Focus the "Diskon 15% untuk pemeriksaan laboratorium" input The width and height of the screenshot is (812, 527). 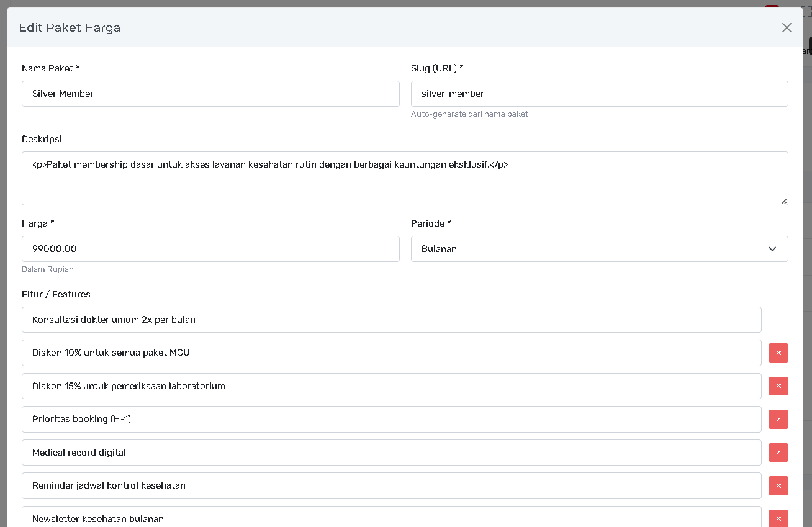[x=391, y=386]
